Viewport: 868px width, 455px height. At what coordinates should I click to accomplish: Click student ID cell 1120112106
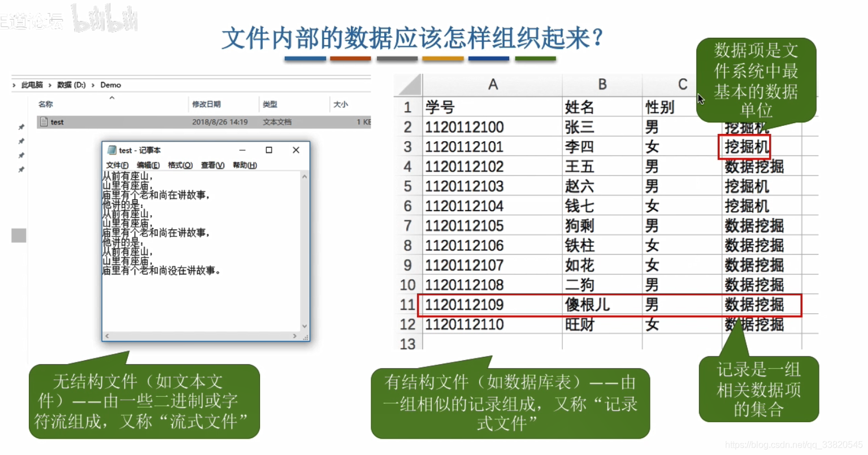493,246
